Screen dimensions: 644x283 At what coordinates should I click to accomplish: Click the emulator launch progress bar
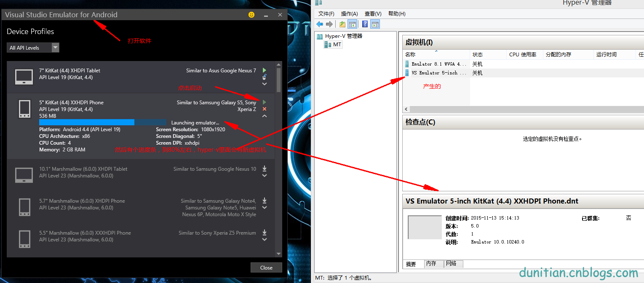pos(103,122)
